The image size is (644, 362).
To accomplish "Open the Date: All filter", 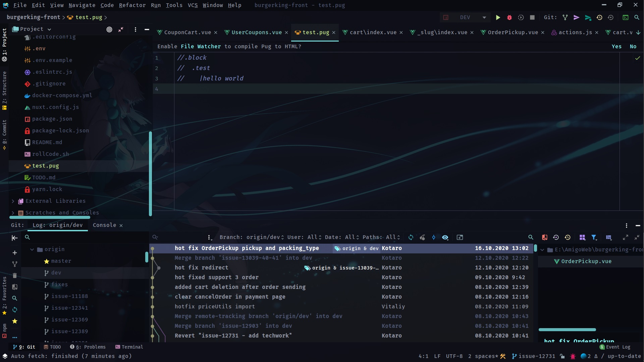I will coord(342,237).
